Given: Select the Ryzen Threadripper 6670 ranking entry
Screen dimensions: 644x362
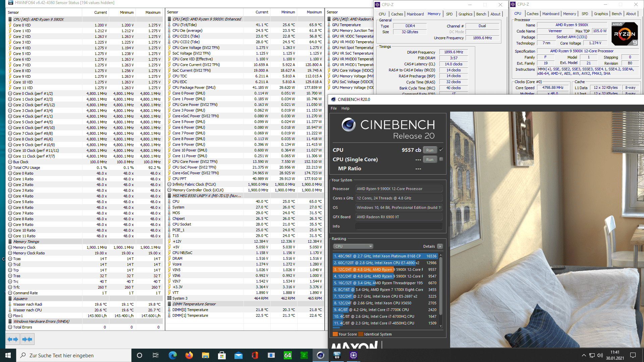Looking at the screenshot, I should [385, 283].
